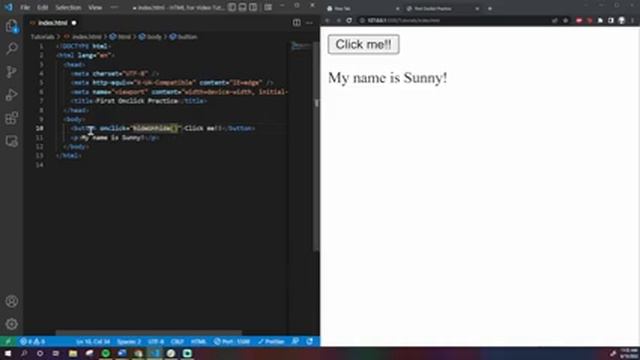Image resolution: width=640 pixels, height=360 pixels.
Task: Change encoding via UTF-8 status entry
Action: coord(156,341)
